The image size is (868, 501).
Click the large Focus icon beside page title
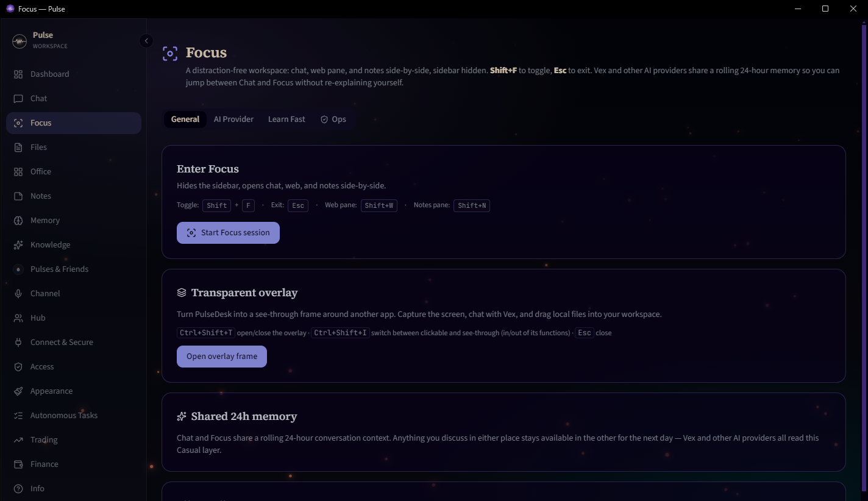[x=170, y=53]
